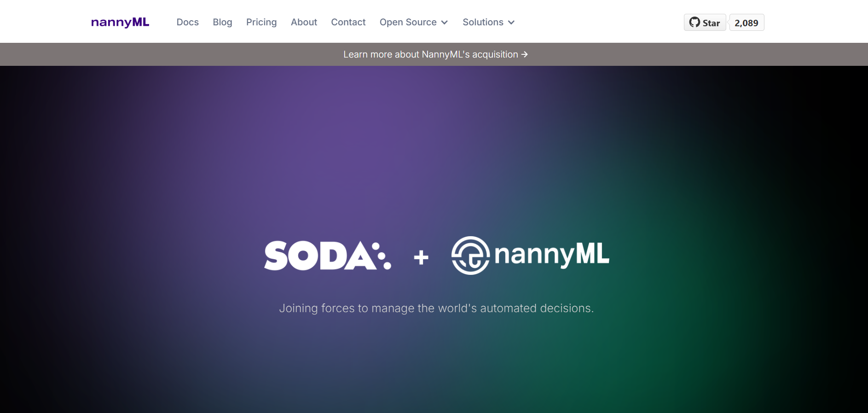Image resolution: width=868 pixels, height=413 pixels.
Task: Navigate to the About page
Action: click(304, 22)
